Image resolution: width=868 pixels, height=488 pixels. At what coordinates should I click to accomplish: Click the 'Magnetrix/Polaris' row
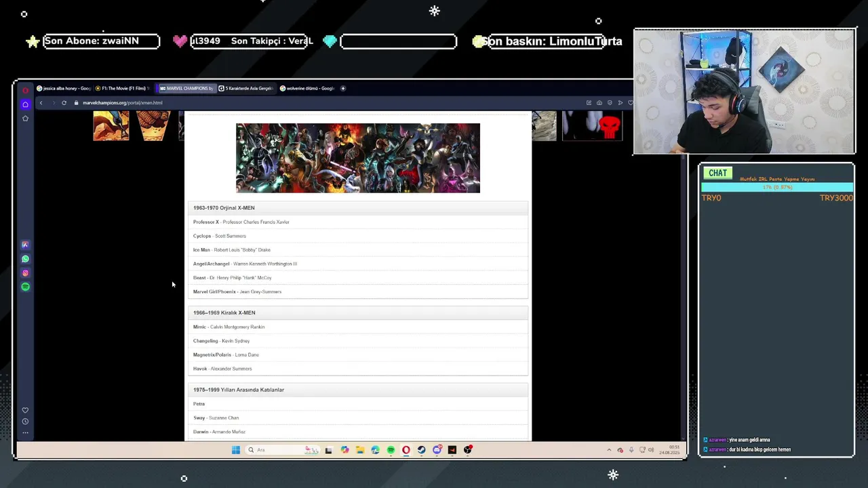click(358, 354)
